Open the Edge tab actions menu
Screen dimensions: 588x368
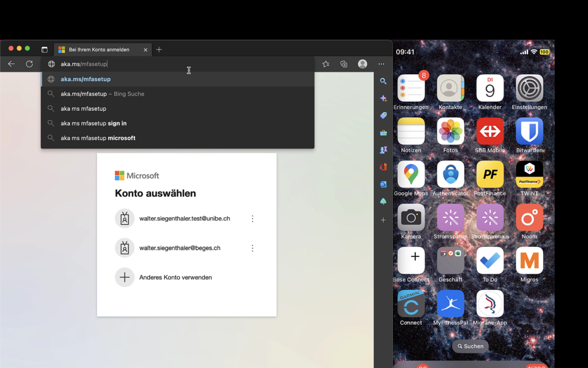click(44, 49)
